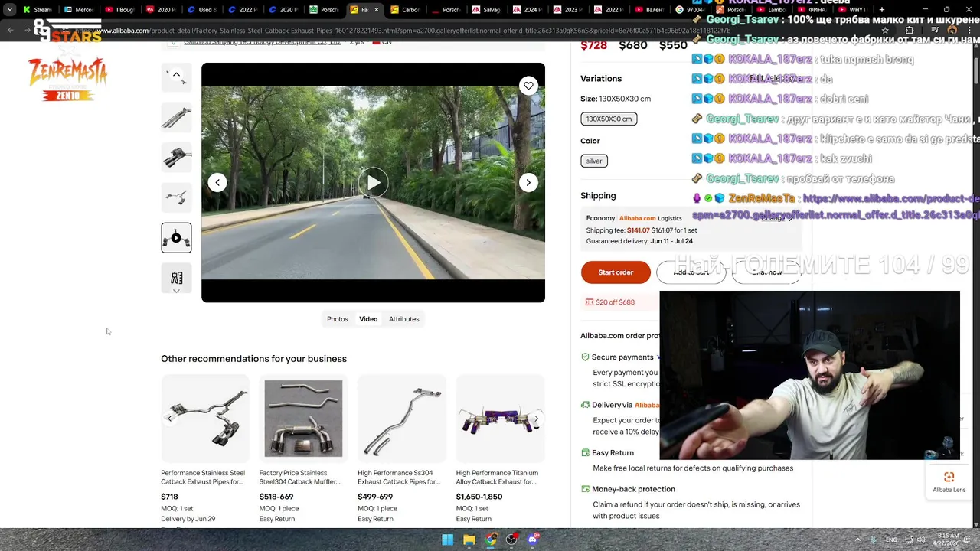Image resolution: width=980 pixels, height=551 pixels.
Task: Switch to the Photos tab
Action: [x=337, y=319]
